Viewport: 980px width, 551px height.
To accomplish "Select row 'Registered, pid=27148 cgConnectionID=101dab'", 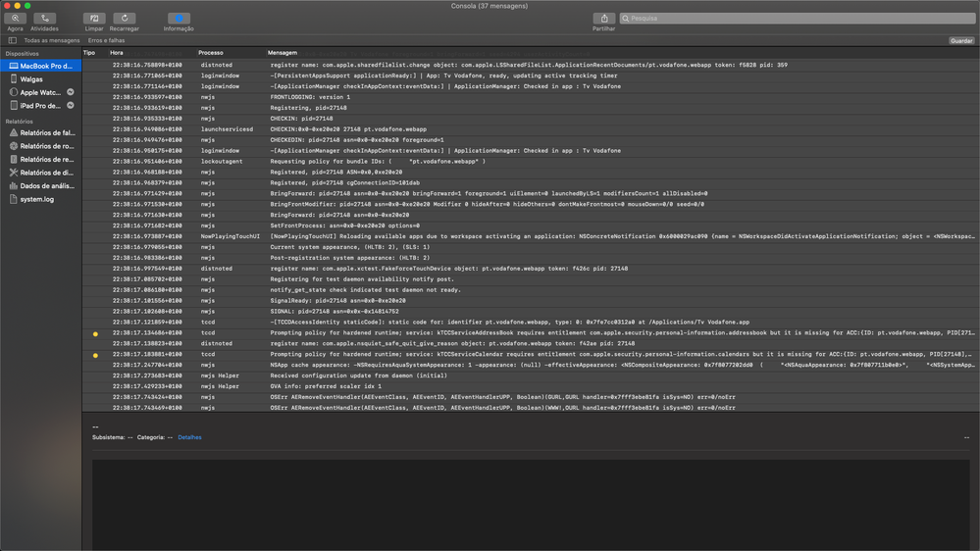I will [531, 183].
